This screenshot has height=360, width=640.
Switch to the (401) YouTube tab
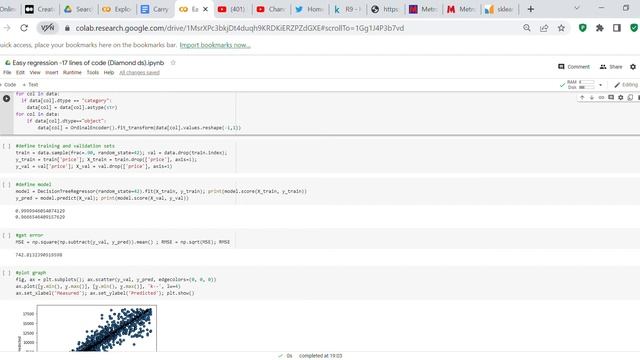(x=231, y=9)
